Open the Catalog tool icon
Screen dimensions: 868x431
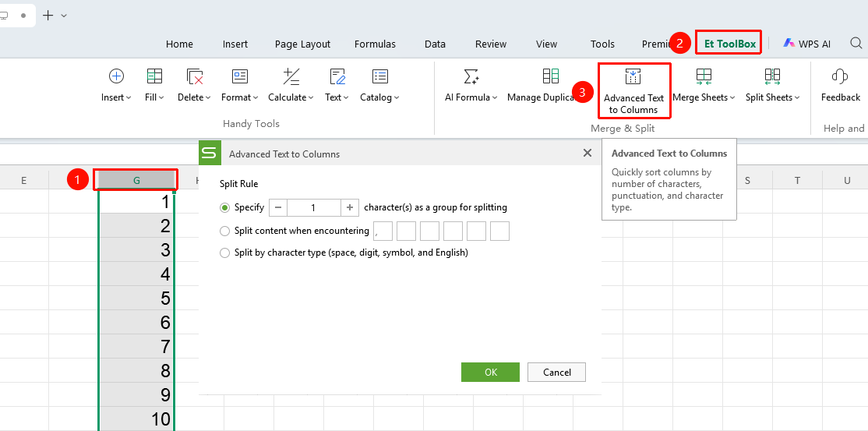pos(379,76)
